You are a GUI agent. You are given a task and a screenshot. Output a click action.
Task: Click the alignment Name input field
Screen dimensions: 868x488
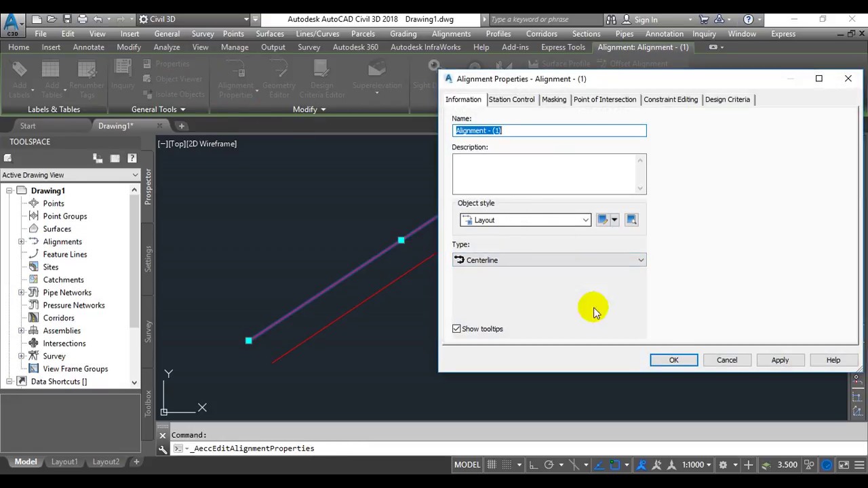(x=549, y=130)
